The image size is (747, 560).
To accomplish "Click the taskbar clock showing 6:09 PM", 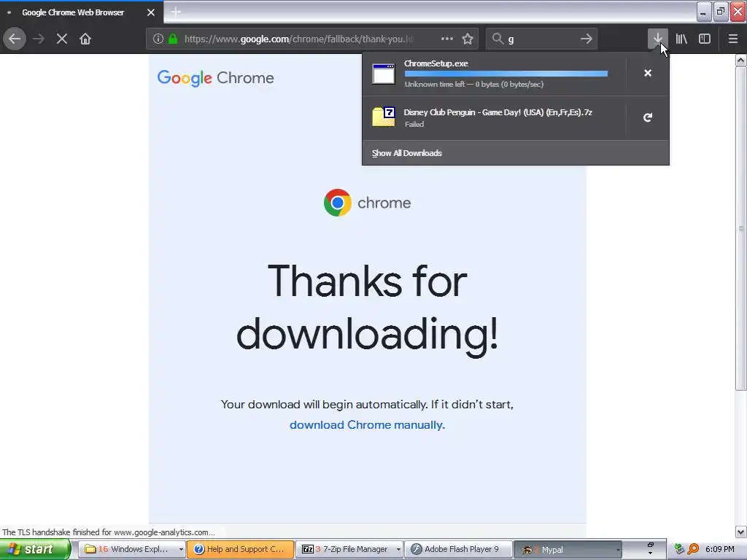I will click(x=720, y=549).
